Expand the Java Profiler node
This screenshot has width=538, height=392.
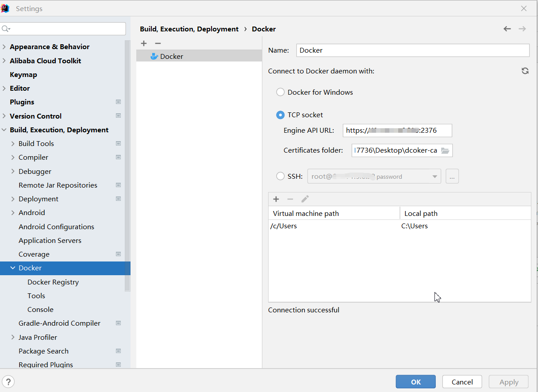tap(13, 337)
